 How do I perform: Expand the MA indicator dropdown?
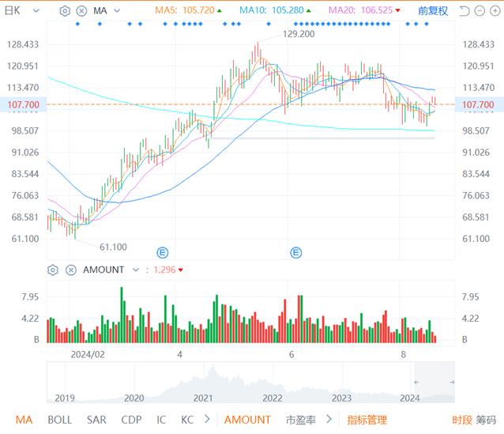tap(116, 11)
